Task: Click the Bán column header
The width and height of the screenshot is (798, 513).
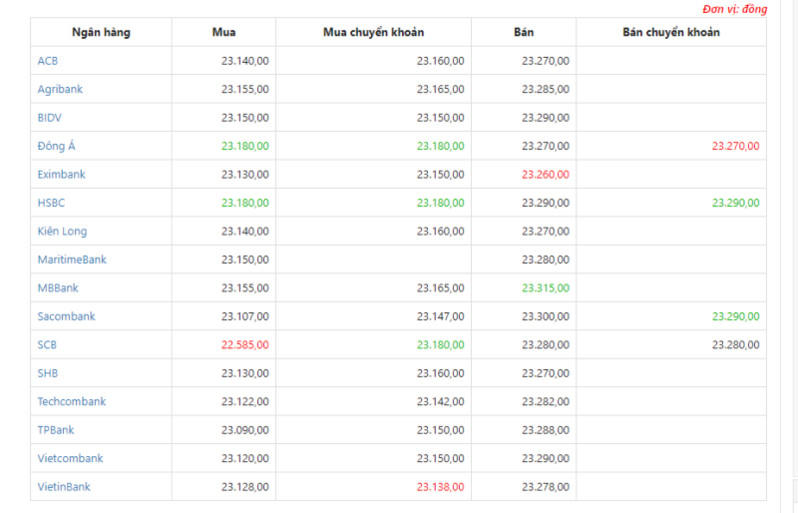Action: 524,33
